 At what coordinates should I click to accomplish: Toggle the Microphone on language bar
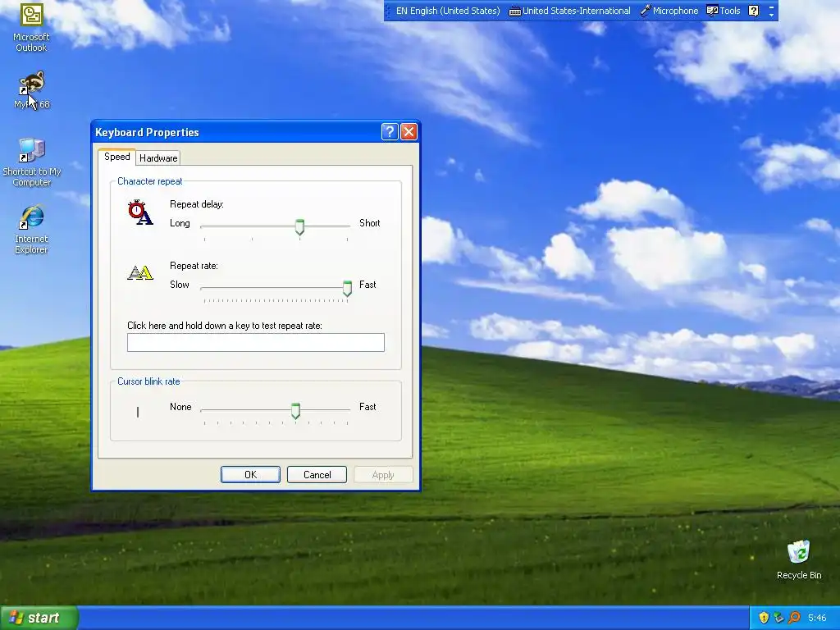coord(669,11)
